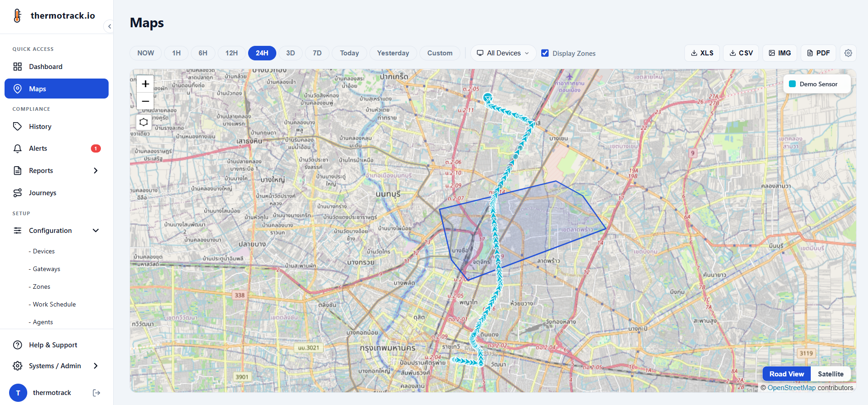Choose a Custom time range

point(440,53)
